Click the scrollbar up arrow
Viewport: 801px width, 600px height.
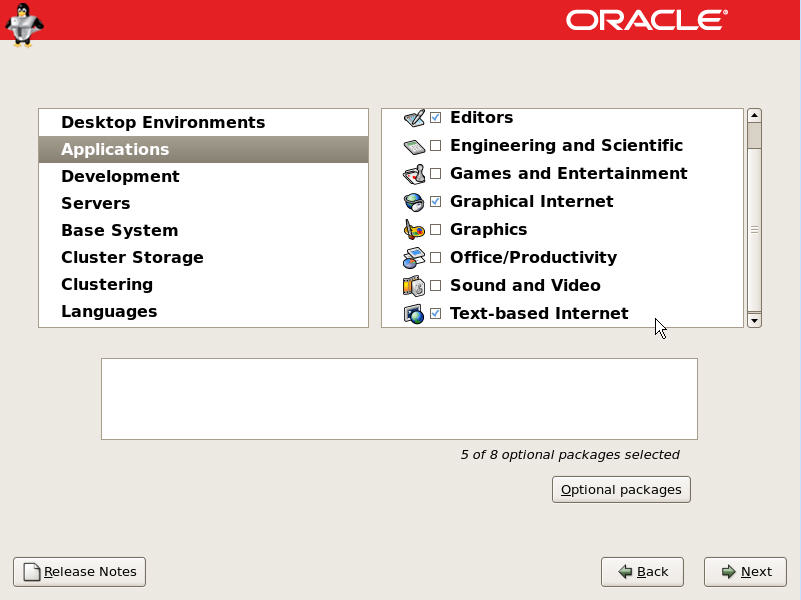click(x=755, y=115)
